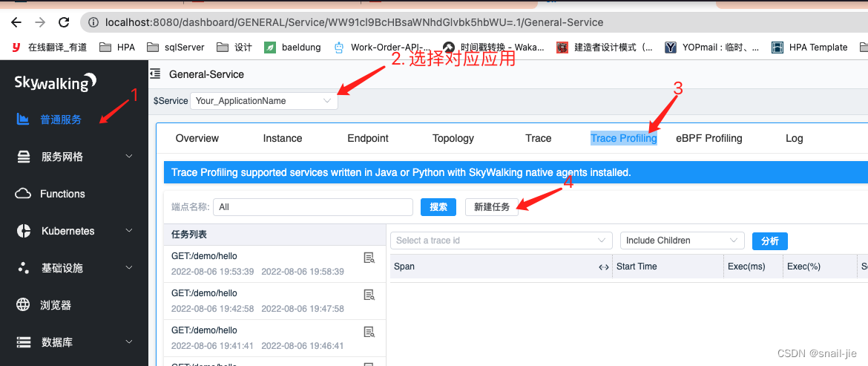Expand the 数据库 menu chevron

130,342
